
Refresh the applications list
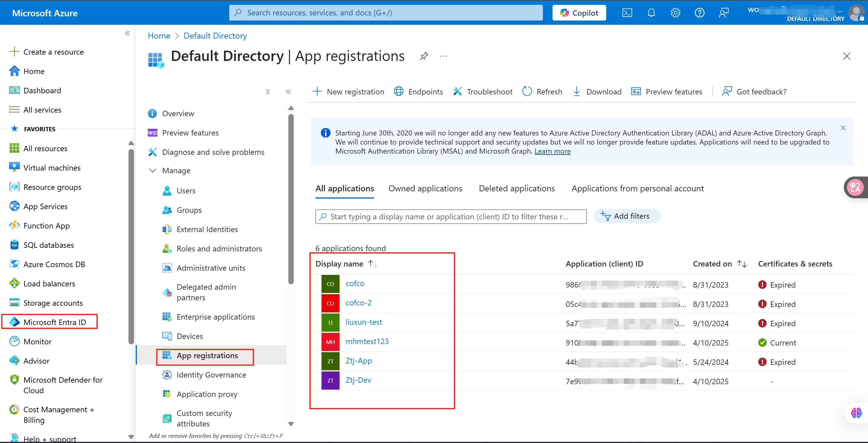[x=542, y=92]
